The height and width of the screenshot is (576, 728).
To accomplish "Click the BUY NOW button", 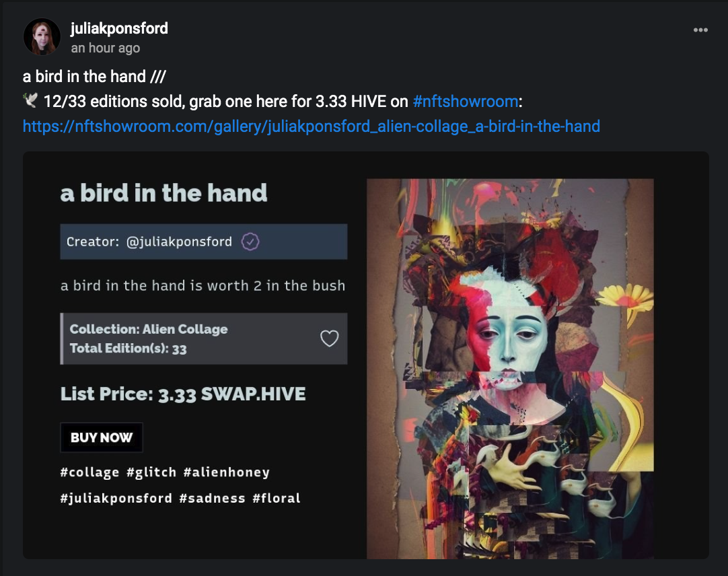I will pyautogui.click(x=102, y=437).
